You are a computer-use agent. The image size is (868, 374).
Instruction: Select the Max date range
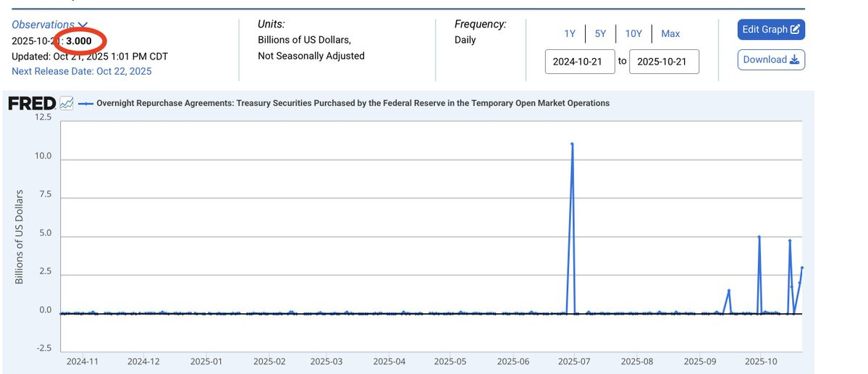click(670, 34)
